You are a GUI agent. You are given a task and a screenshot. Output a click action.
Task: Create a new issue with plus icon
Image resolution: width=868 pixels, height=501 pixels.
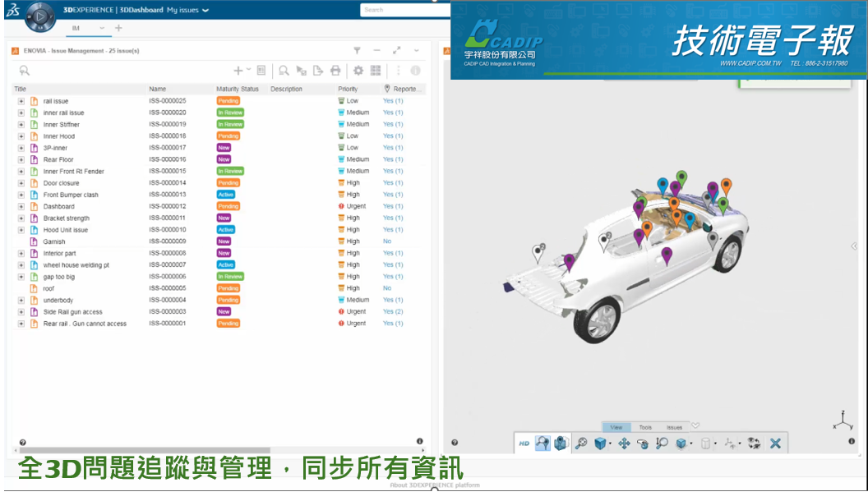coord(238,71)
